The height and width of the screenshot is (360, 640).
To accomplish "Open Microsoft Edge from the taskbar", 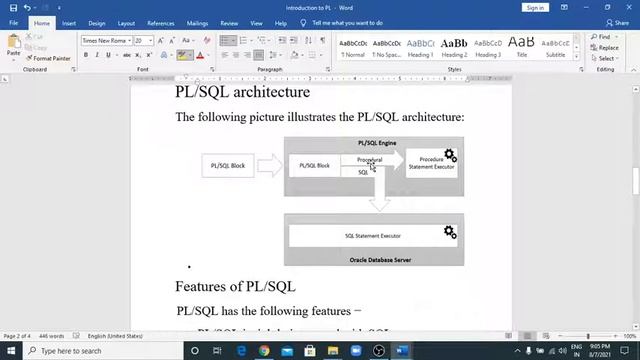I will tap(241, 351).
